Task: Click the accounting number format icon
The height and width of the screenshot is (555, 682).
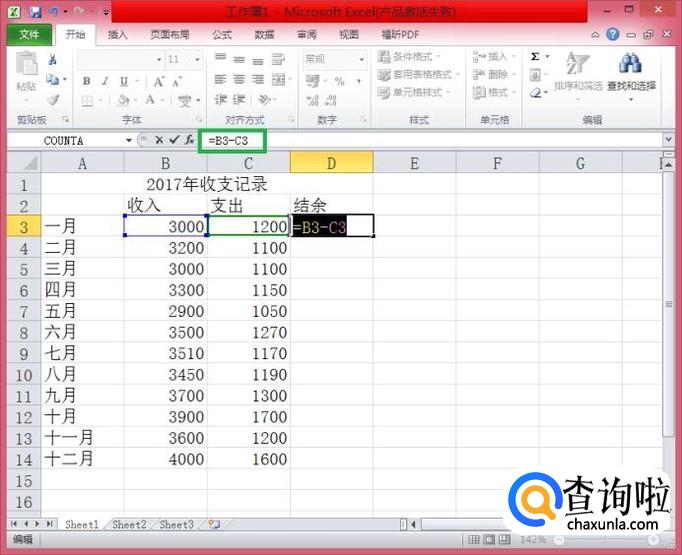Action: pos(312,81)
